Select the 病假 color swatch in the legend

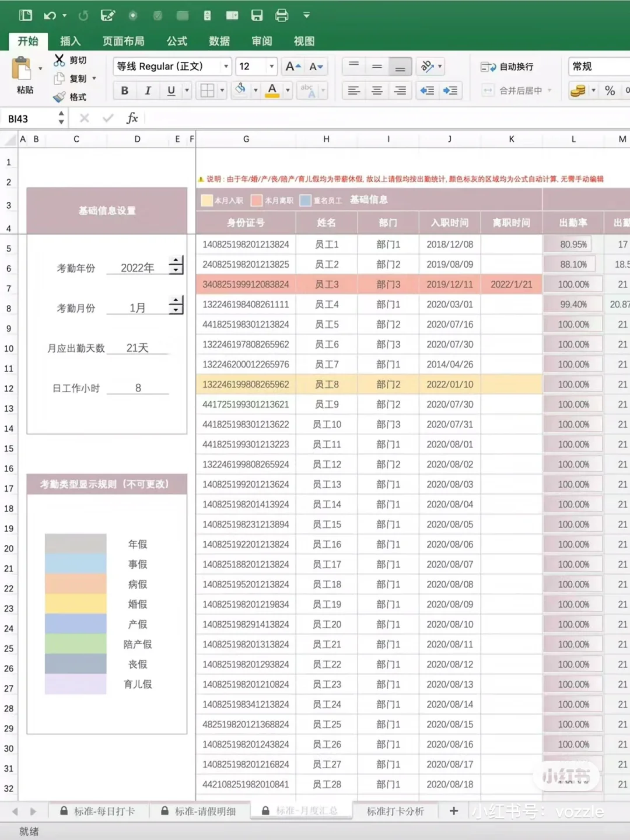pyautogui.click(x=75, y=584)
